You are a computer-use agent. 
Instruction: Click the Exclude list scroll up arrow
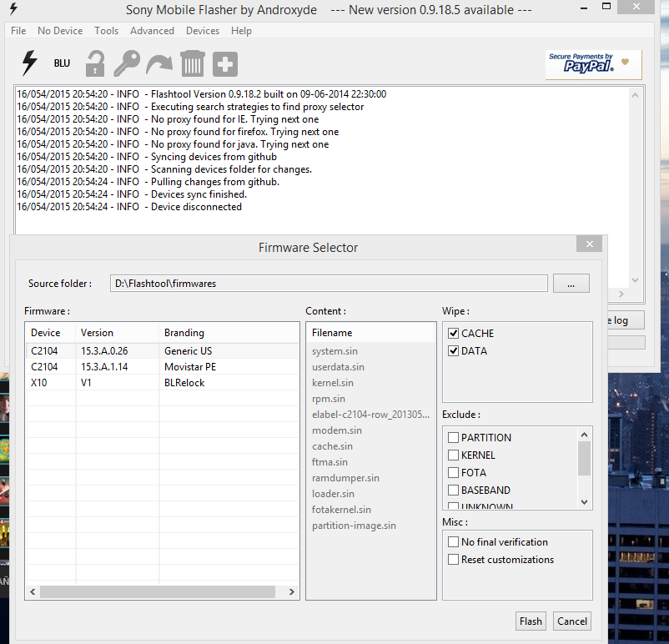[585, 435]
